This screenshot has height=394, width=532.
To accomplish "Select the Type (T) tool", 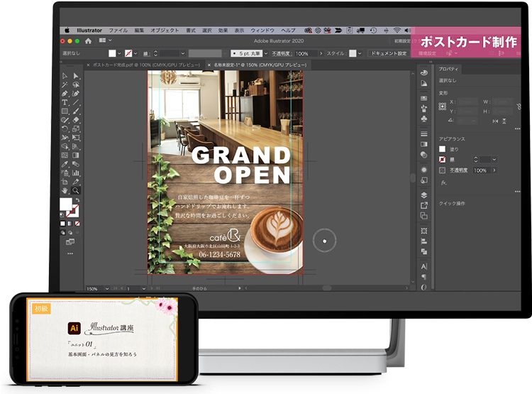I will [x=65, y=102].
